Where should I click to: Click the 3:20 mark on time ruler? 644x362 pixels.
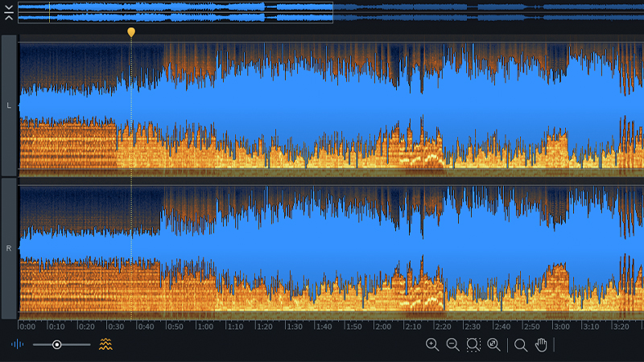(621, 327)
